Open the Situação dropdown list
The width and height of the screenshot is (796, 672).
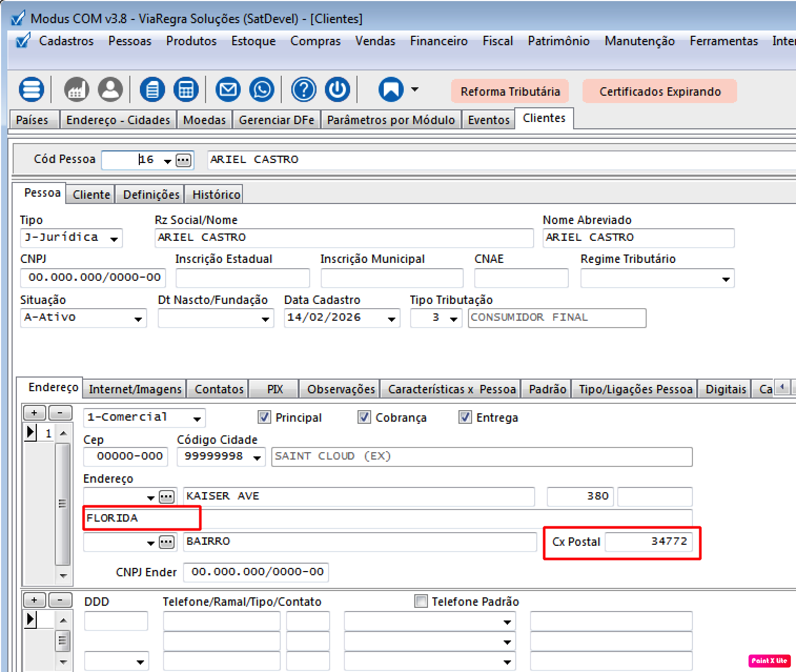pyautogui.click(x=138, y=319)
